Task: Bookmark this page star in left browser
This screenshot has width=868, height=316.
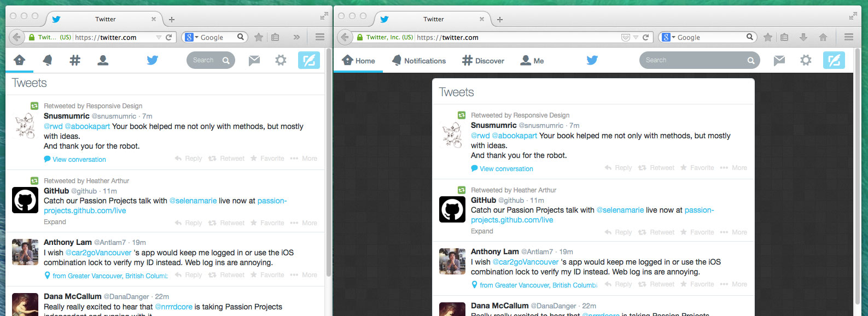Action: click(x=259, y=37)
